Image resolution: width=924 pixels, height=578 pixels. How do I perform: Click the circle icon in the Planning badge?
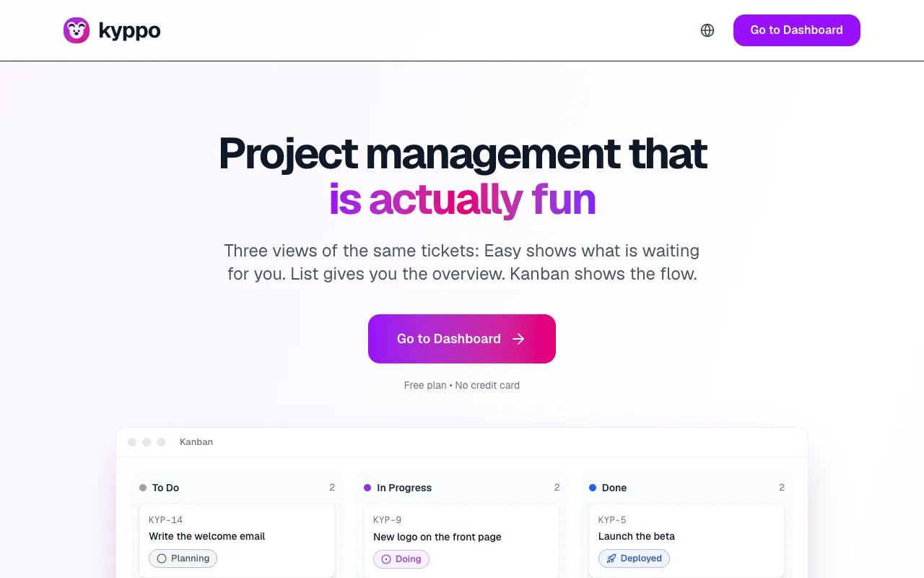pos(162,558)
